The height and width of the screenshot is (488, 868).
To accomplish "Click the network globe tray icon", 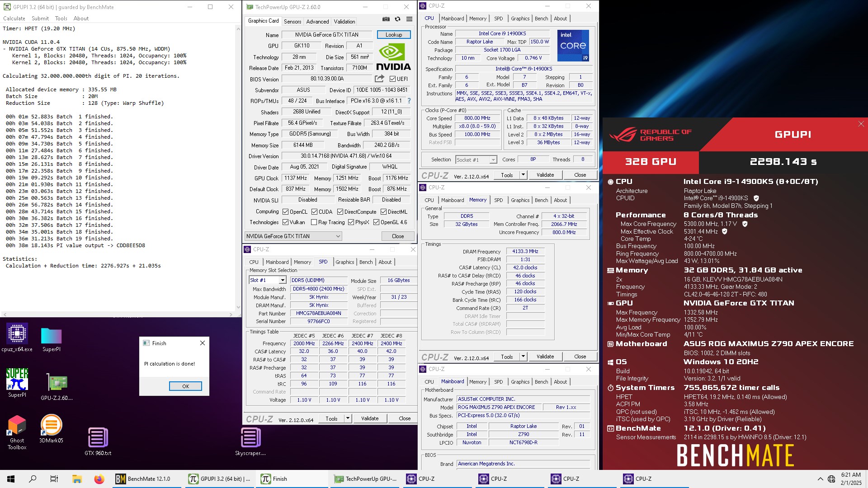I will pyautogui.click(x=831, y=479).
